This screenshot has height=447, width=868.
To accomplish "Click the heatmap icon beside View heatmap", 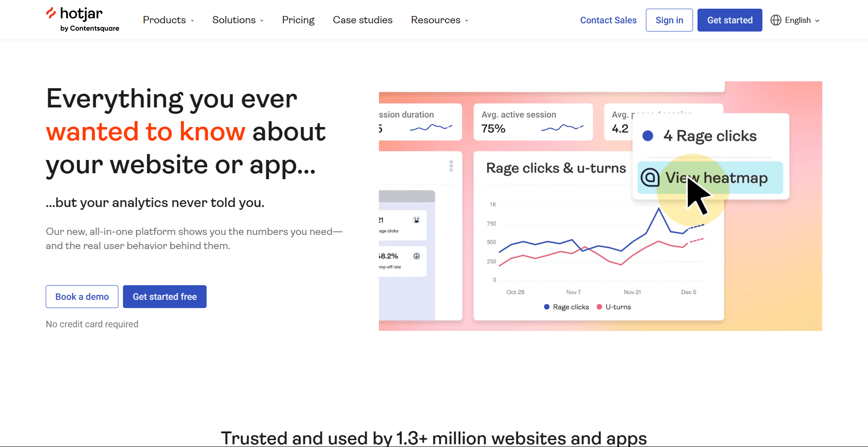I will click(x=650, y=177).
